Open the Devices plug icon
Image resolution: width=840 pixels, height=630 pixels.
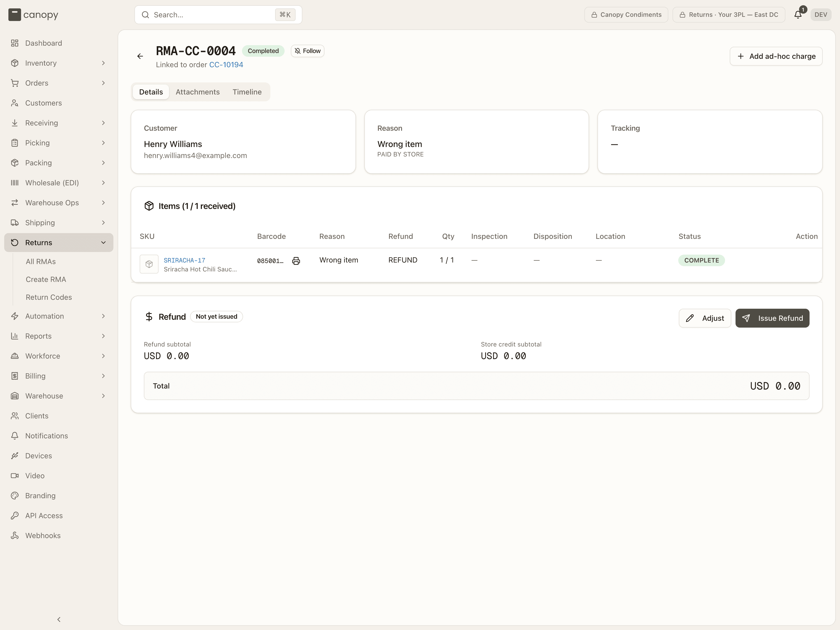(15, 456)
